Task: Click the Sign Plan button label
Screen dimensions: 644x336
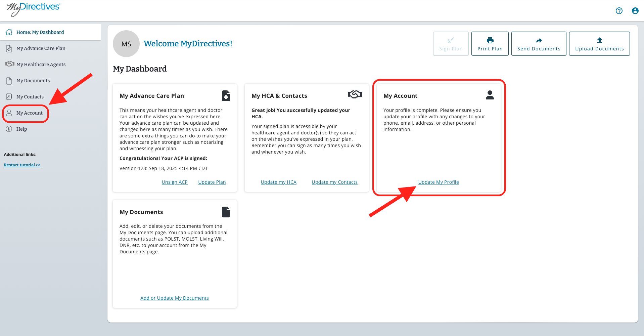Action: (x=451, y=49)
